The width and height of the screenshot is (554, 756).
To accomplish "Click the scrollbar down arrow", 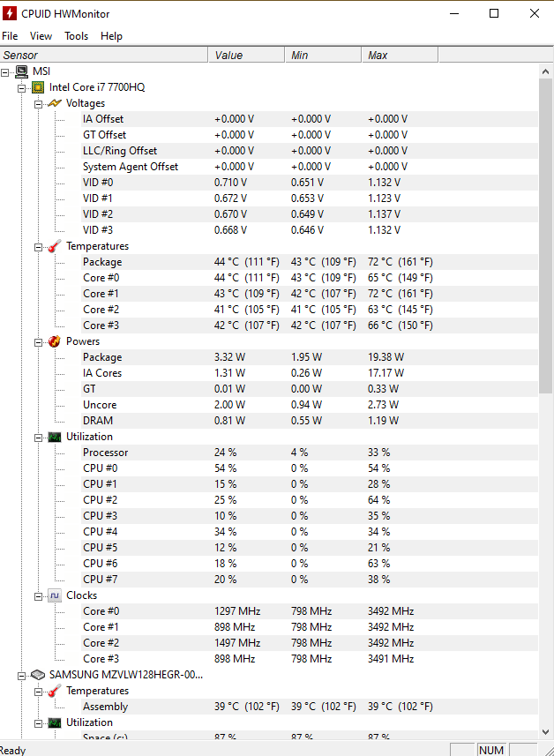I will (x=546, y=732).
